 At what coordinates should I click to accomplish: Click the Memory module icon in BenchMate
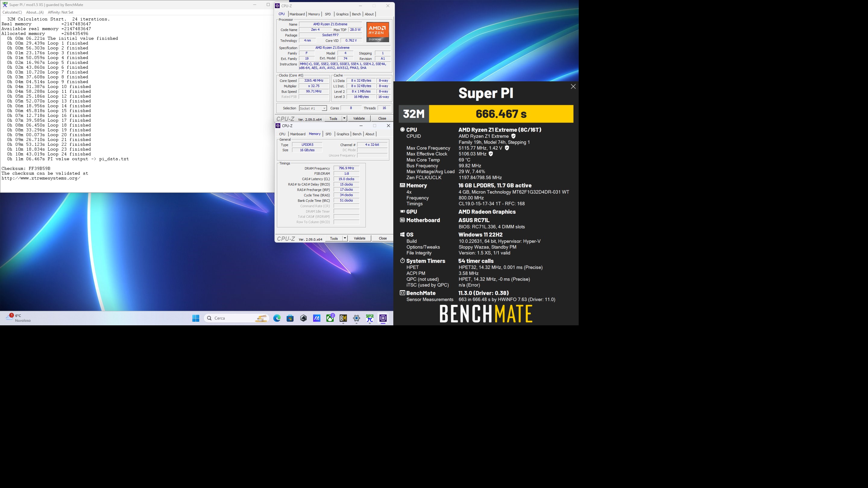pyautogui.click(x=402, y=186)
